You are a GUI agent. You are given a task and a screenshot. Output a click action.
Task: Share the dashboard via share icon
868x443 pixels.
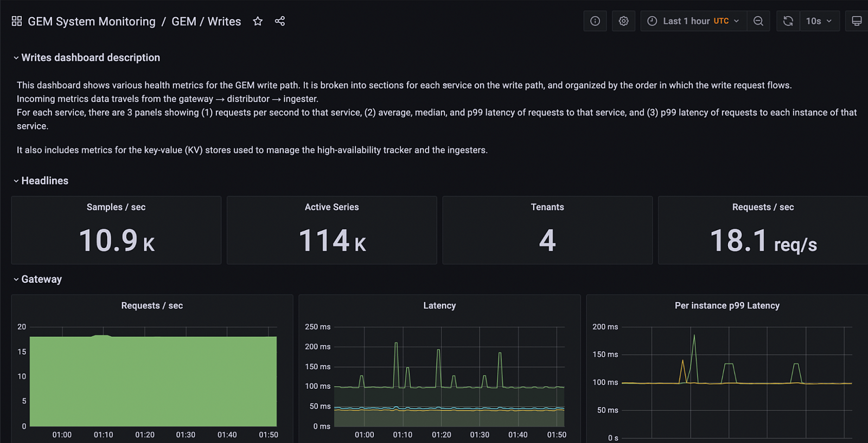(x=280, y=21)
